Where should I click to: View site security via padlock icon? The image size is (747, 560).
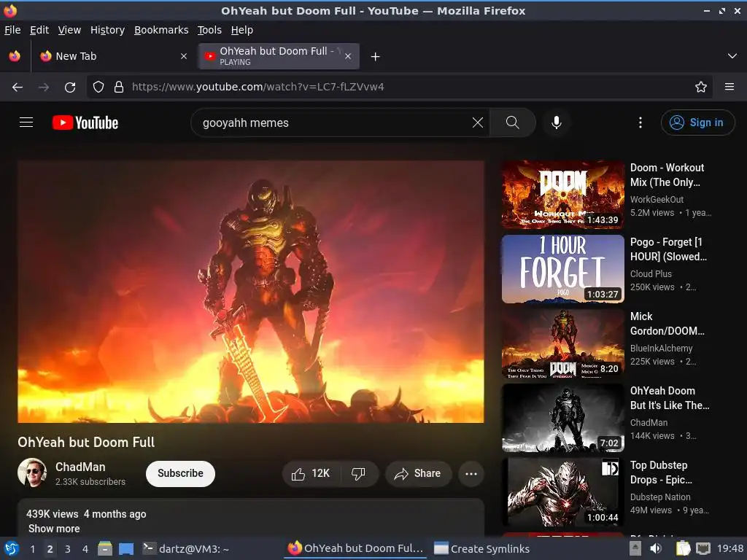(x=119, y=87)
